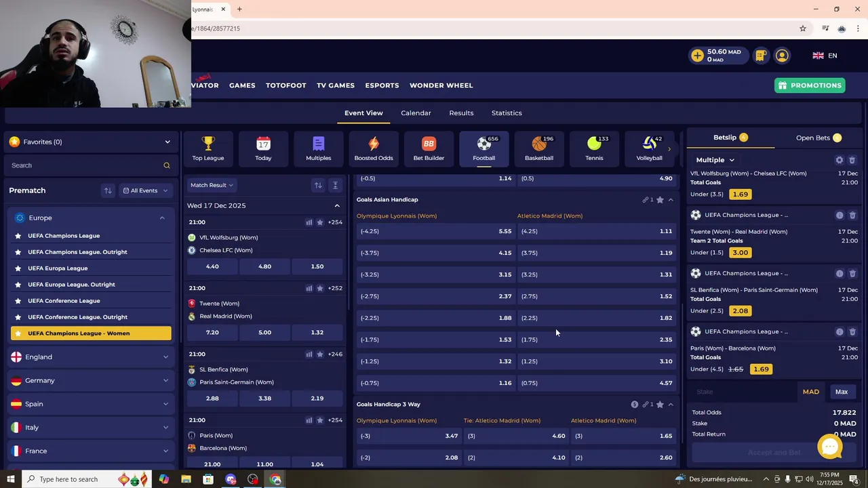868x488 pixels.
Task: Favorite the Wolfsburg vs Chelsea match star
Action: [320, 222]
